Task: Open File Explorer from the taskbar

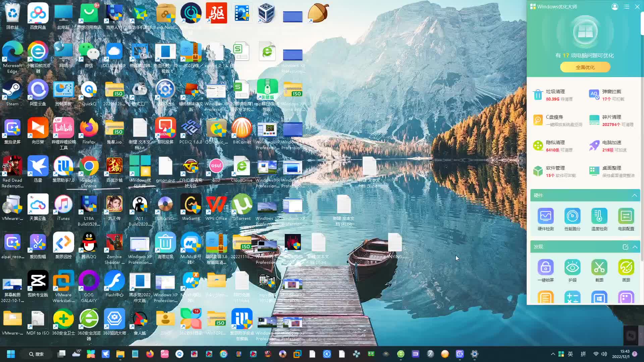Action: pos(120,354)
